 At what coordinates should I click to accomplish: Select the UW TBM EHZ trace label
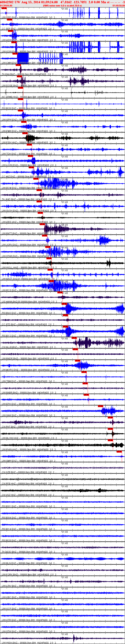point(28,382)
